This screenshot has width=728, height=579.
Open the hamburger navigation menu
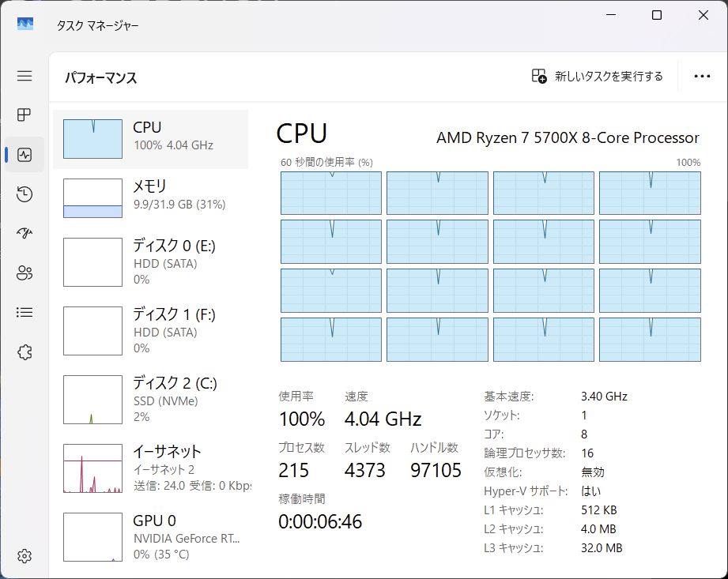tap(25, 76)
